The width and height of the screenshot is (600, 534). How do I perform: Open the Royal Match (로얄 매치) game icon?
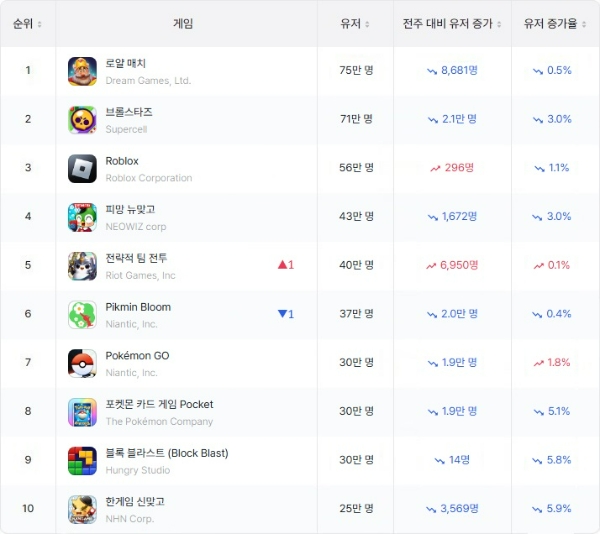(x=82, y=71)
